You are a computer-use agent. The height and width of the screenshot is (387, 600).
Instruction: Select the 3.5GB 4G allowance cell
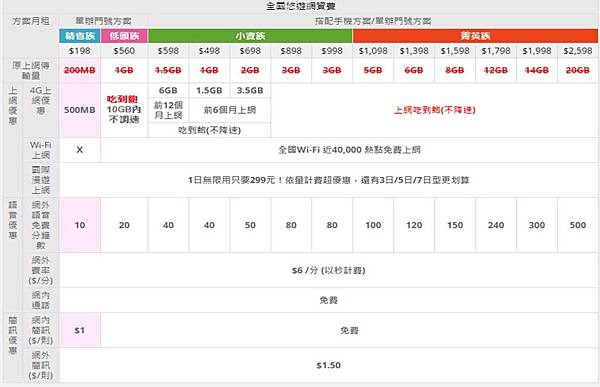click(x=250, y=90)
